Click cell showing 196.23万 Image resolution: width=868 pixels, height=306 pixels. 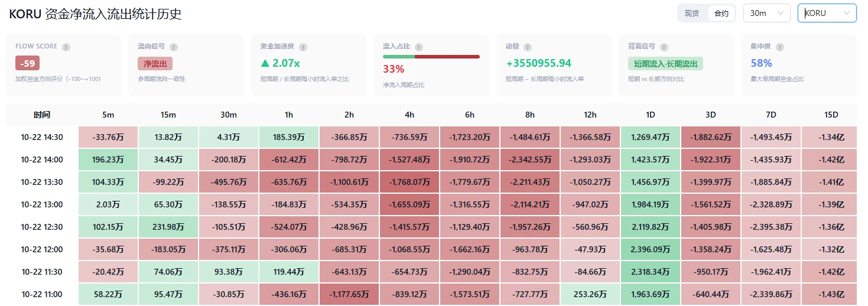click(x=108, y=159)
